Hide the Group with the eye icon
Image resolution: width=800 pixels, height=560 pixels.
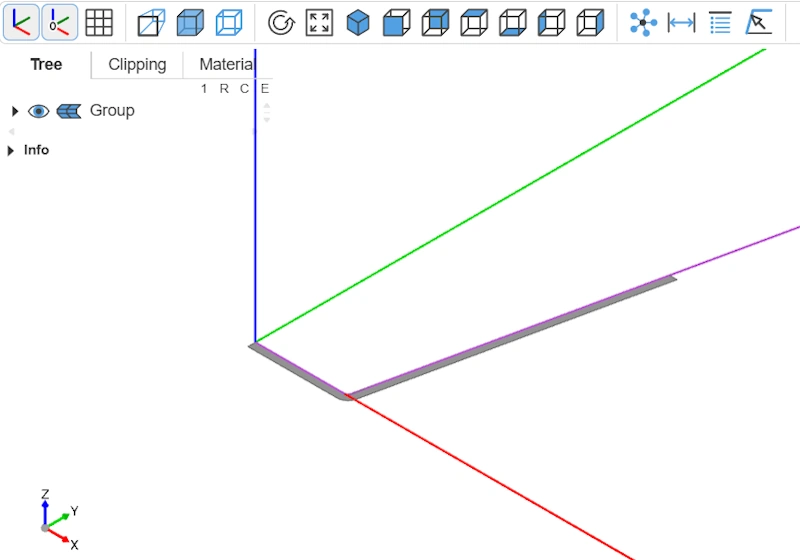(39, 111)
